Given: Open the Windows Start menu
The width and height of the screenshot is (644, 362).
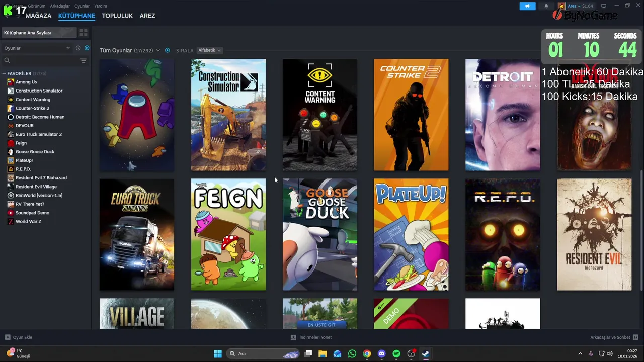Looking at the screenshot, I should [218, 354].
